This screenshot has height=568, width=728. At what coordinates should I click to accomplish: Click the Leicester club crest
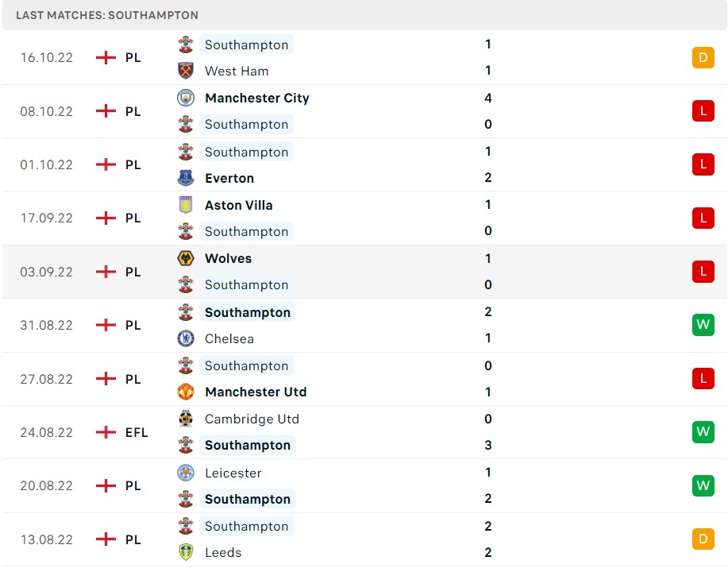tap(186, 472)
